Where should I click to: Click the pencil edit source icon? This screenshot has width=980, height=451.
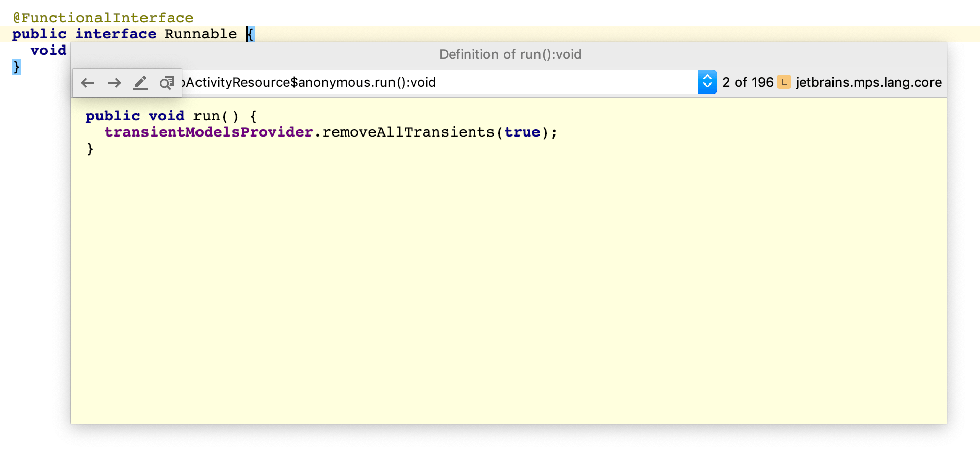pyautogui.click(x=140, y=83)
